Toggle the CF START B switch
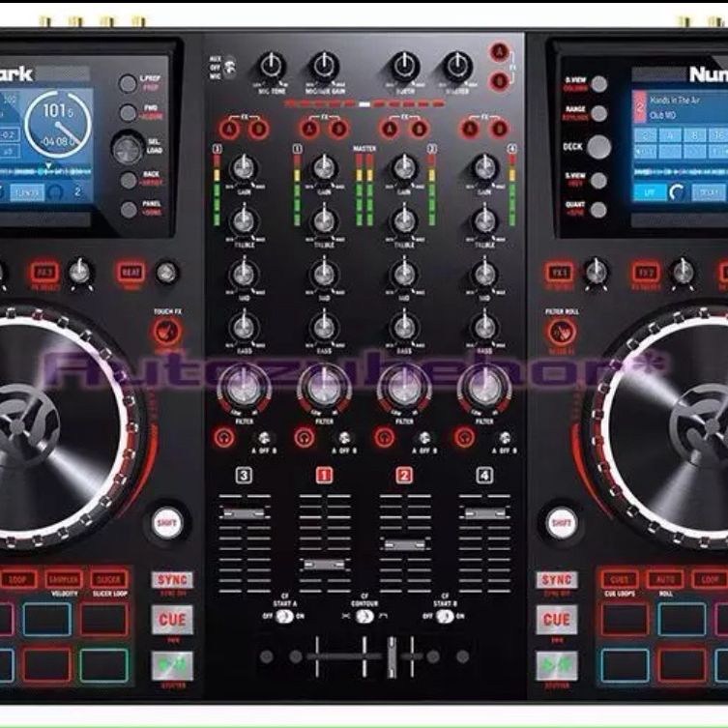Viewport: 728px width, 728px height. 445,617
